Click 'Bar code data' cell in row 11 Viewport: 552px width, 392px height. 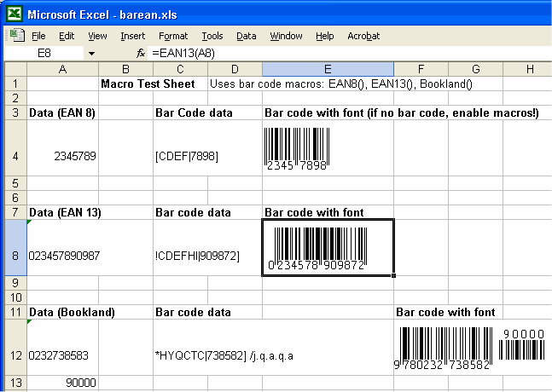[193, 312]
